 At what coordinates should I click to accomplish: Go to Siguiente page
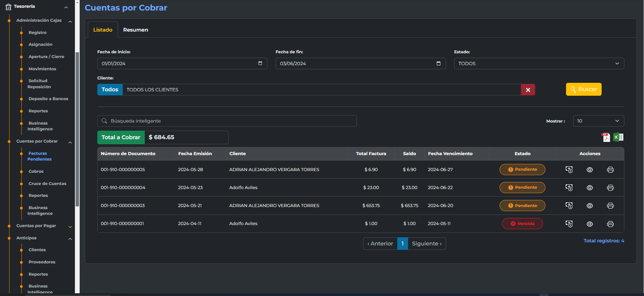coord(426,244)
